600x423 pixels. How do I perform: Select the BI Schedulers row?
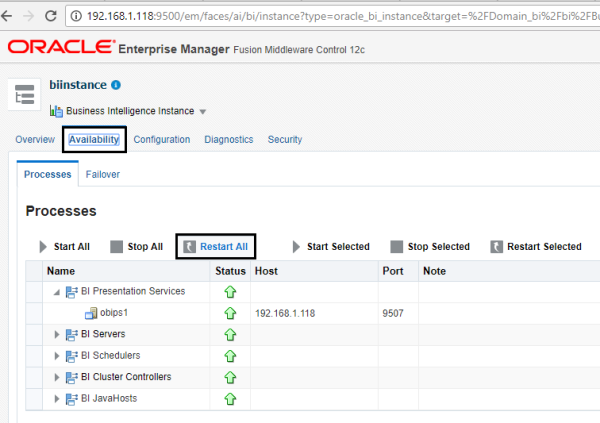313,356
